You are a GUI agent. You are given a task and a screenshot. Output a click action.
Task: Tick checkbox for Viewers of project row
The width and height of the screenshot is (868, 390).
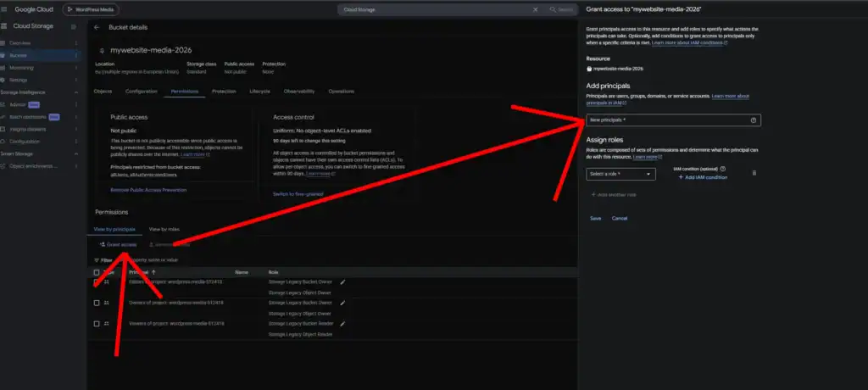point(97,324)
